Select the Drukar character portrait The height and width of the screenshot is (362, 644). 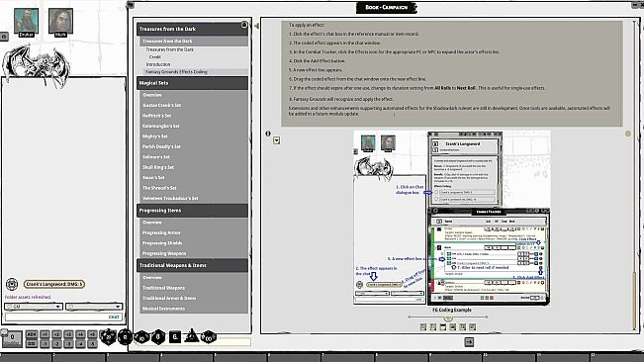(26, 20)
